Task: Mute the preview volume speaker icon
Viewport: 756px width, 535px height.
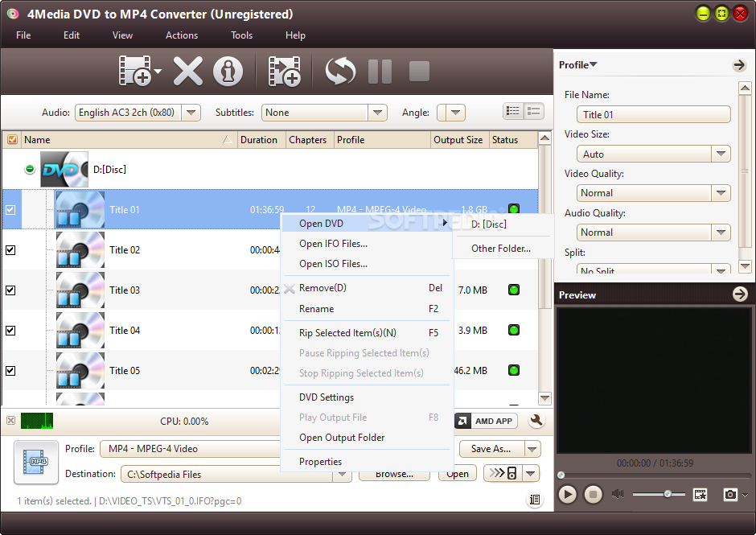Action: pos(617,494)
